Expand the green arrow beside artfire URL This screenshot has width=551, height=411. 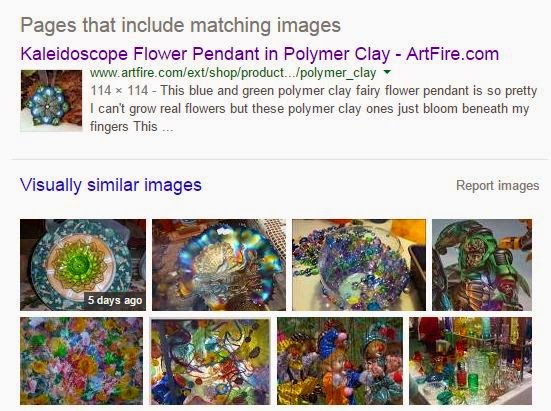(x=387, y=72)
